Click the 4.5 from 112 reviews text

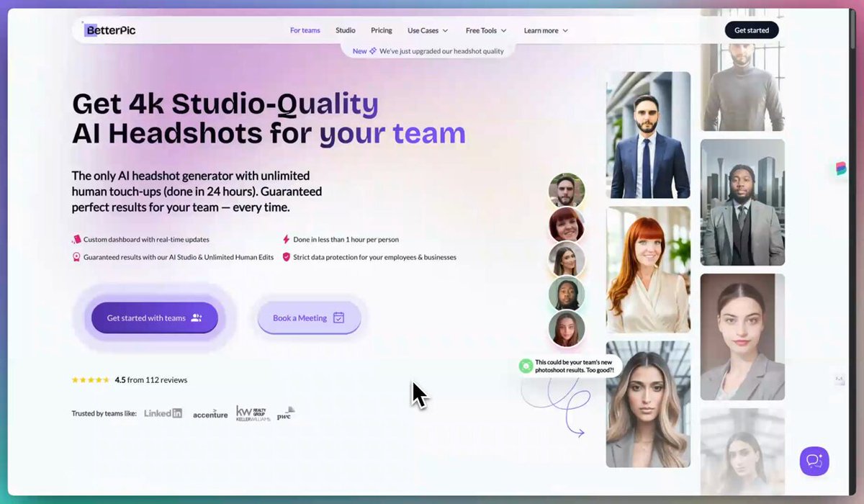point(150,379)
